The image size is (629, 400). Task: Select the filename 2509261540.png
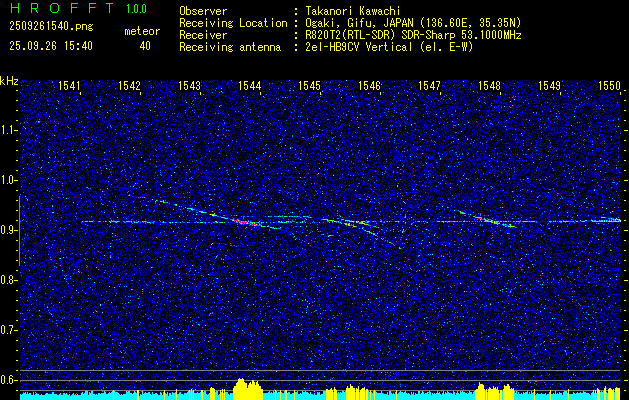(51, 27)
